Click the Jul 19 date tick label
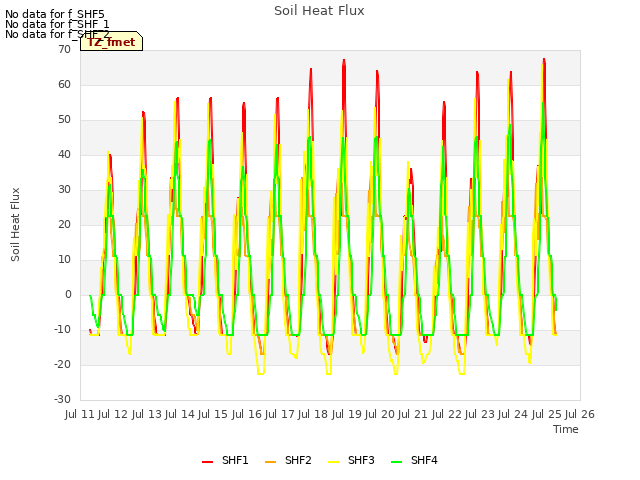The width and height of the screenshot is (640, 480). tap(346, 414)
